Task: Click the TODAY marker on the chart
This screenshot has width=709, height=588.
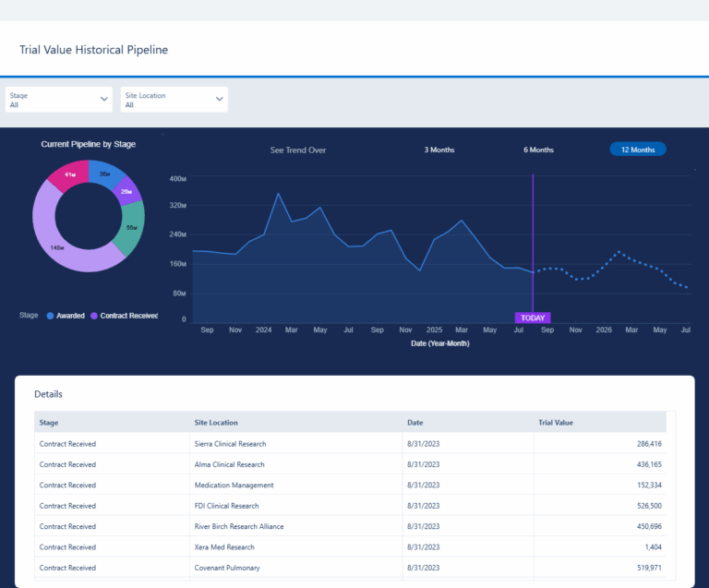Action: point(533,318)
